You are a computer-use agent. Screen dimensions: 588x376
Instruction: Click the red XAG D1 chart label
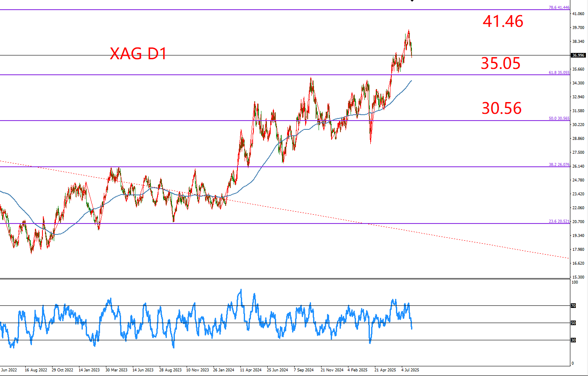pyautogui.click(x=138, y=54)
